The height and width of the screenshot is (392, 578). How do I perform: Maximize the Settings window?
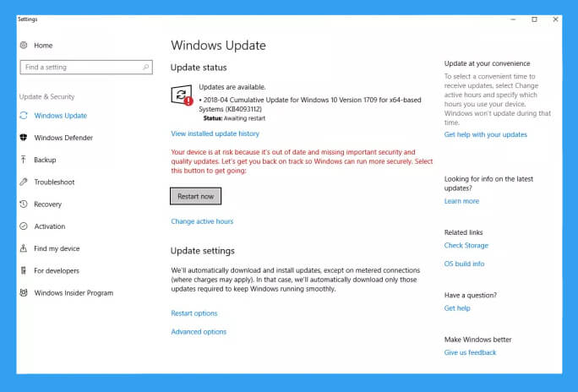[x=535, y=19]
